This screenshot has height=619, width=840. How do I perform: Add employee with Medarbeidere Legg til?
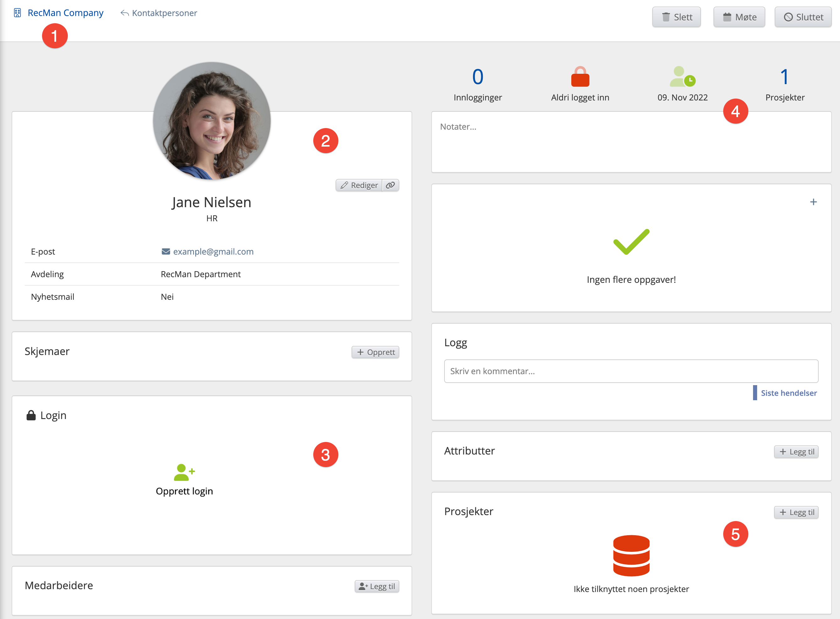(377, 586)
